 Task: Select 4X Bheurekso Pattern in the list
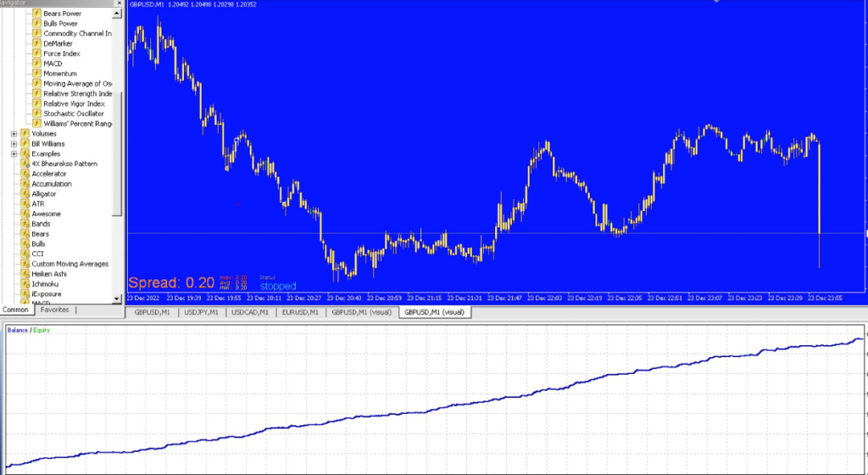[x=64, y=164]
